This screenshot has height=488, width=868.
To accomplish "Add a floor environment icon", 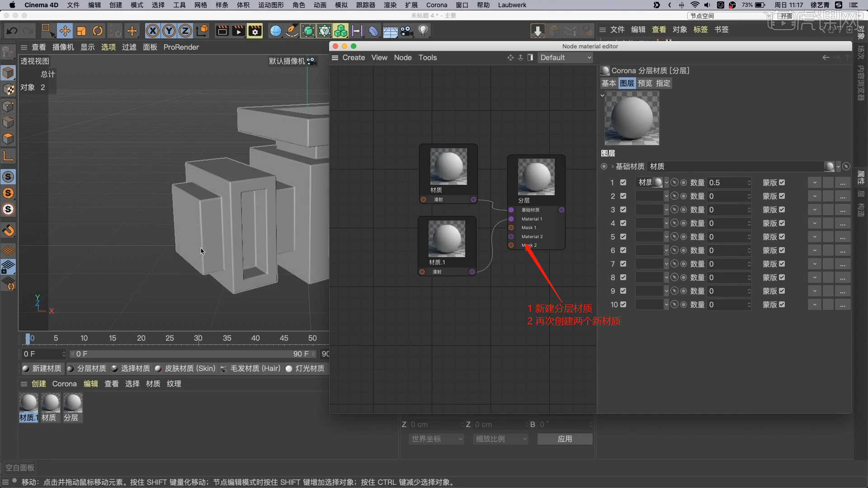I will coord(390,31).
